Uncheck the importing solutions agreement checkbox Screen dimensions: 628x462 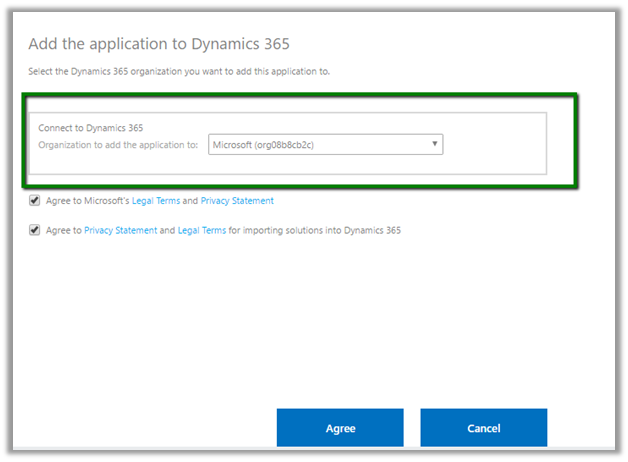point(35,230)
